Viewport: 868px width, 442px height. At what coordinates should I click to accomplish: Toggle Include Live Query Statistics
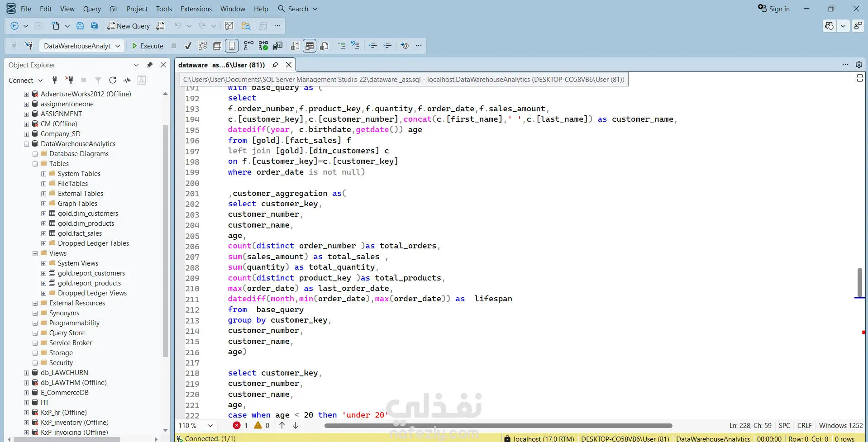click(x=263, y=46)
